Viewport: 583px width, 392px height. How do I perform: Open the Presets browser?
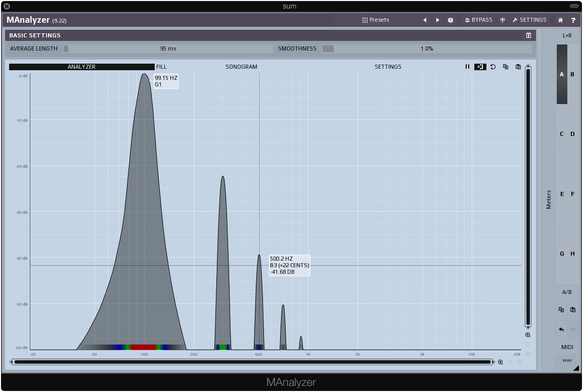coord(376,20)
